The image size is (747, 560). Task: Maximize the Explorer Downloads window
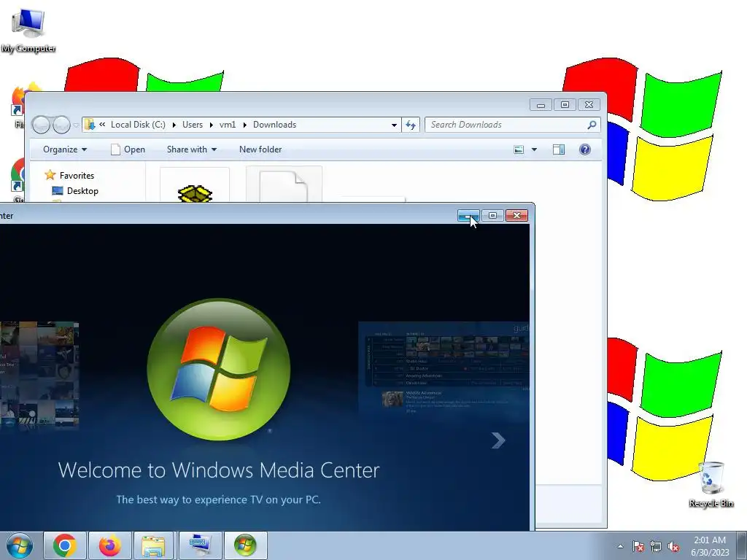coord(565,105)
